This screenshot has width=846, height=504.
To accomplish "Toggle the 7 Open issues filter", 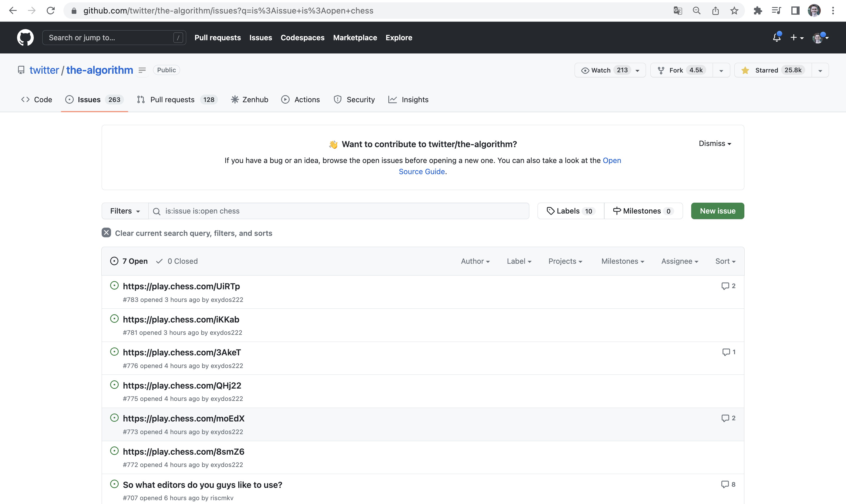I will click(129, 261).
